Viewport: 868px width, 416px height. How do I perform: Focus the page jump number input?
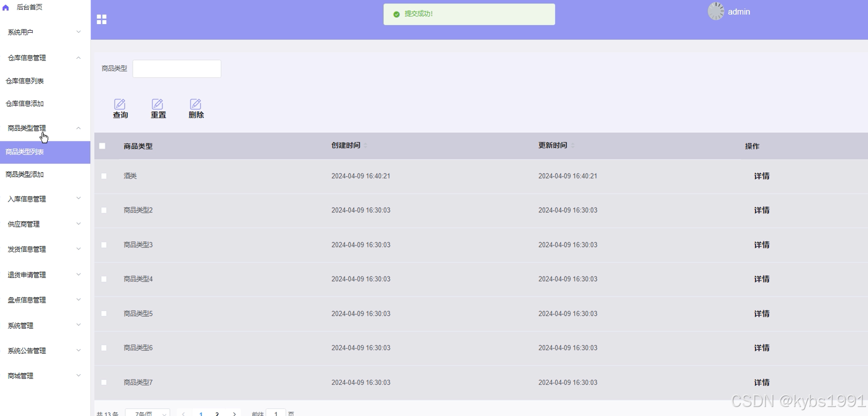(276, 413)
